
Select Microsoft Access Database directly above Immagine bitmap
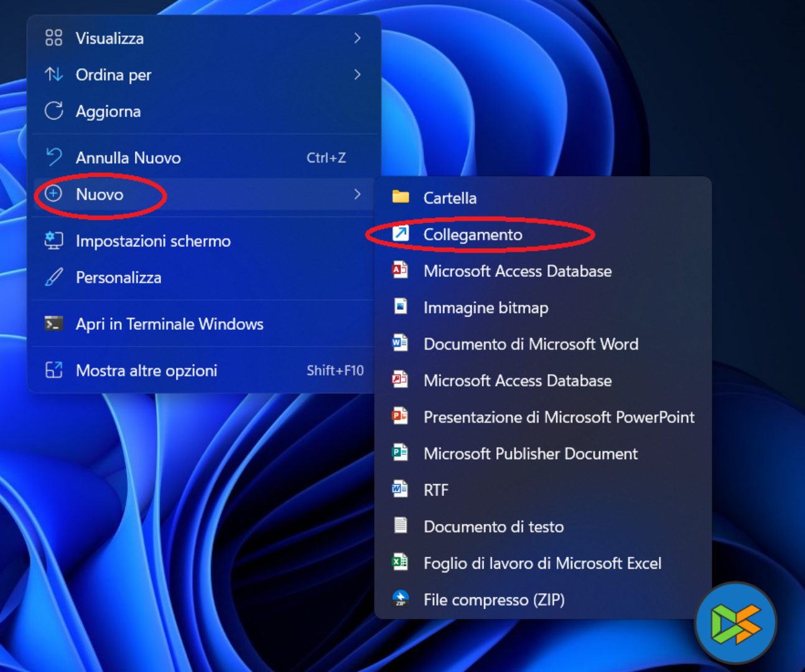click(543, 271)
